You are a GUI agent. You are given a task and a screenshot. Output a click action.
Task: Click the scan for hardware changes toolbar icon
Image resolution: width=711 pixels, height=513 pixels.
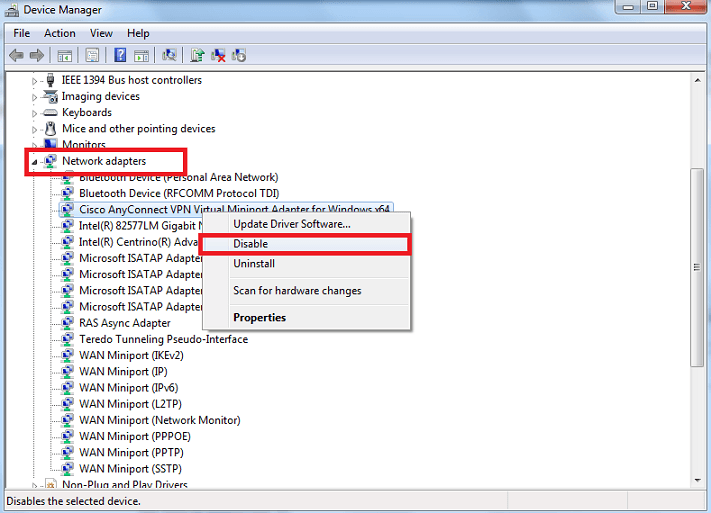tap(169, 55)
